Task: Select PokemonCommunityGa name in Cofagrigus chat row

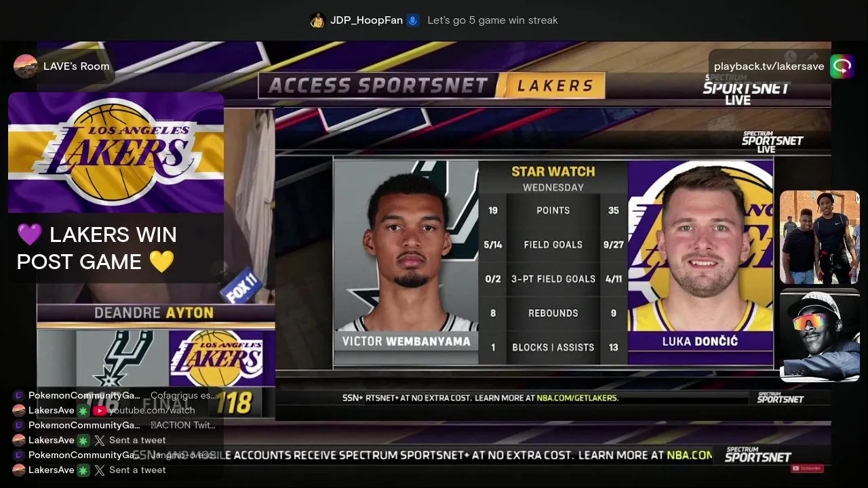Action: pos(84,395)
